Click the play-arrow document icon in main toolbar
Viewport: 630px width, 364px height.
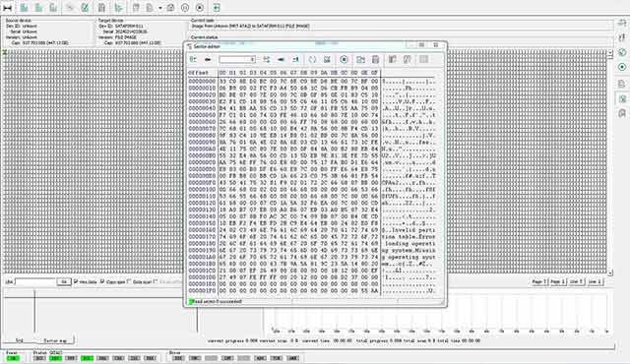(118, 8)
